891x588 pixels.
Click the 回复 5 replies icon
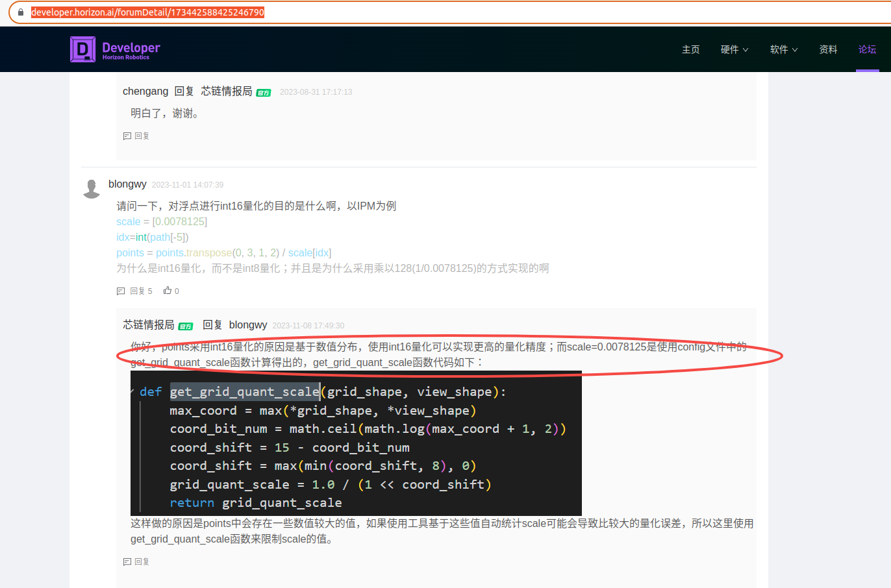(x=121, y=291)
